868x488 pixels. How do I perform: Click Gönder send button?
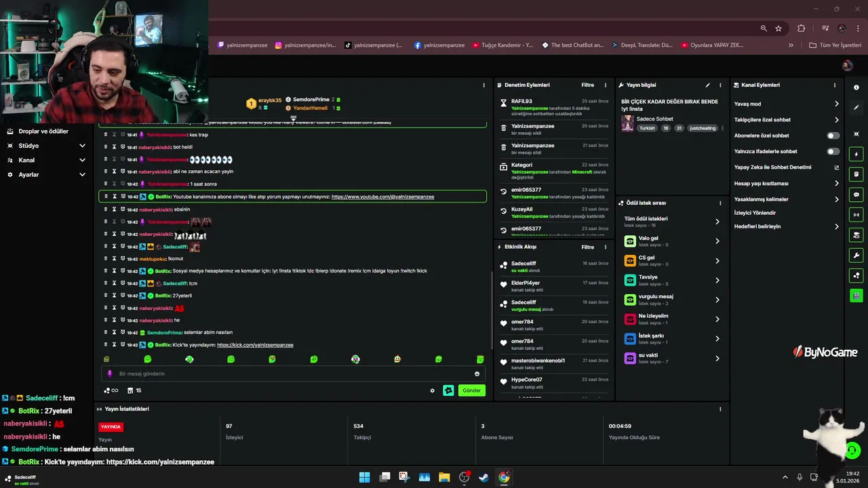point(472,390)
